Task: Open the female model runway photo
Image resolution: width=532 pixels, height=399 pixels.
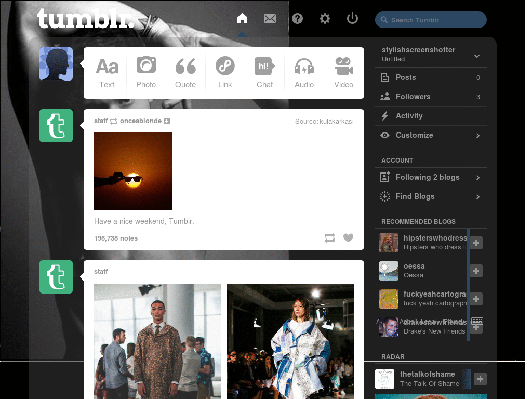Action: tap(290, 341)
